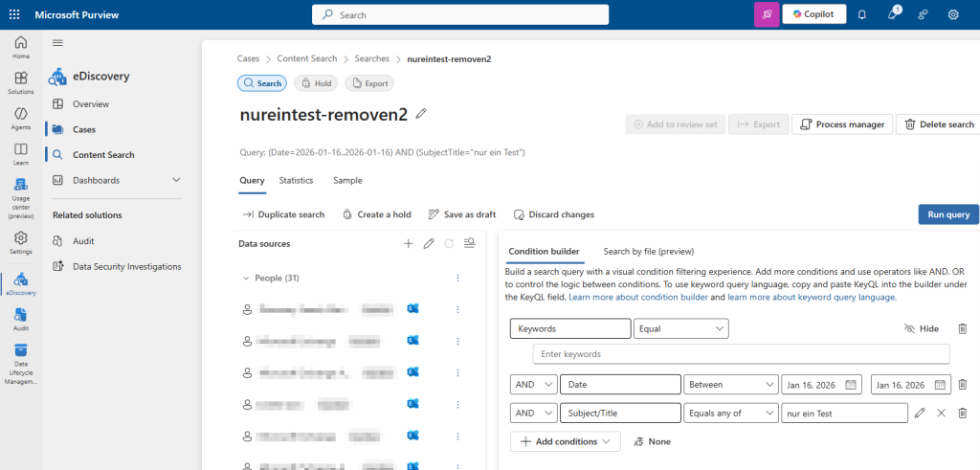
Task: Click the edit pencil next to search name
Action: click(421, 114)
